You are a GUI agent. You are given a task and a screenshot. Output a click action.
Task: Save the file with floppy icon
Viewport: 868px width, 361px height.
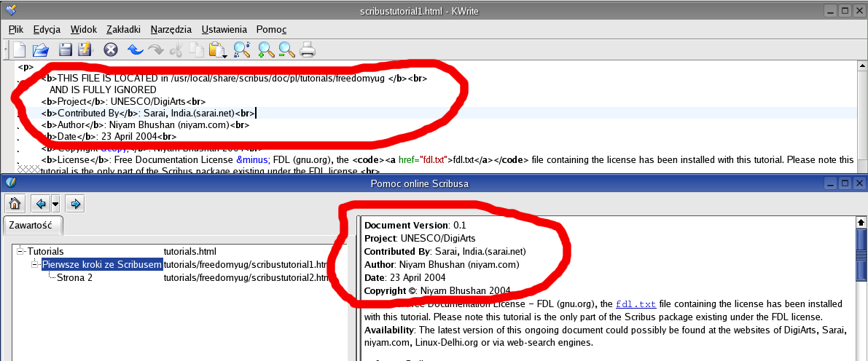click(x=66, y=49)
